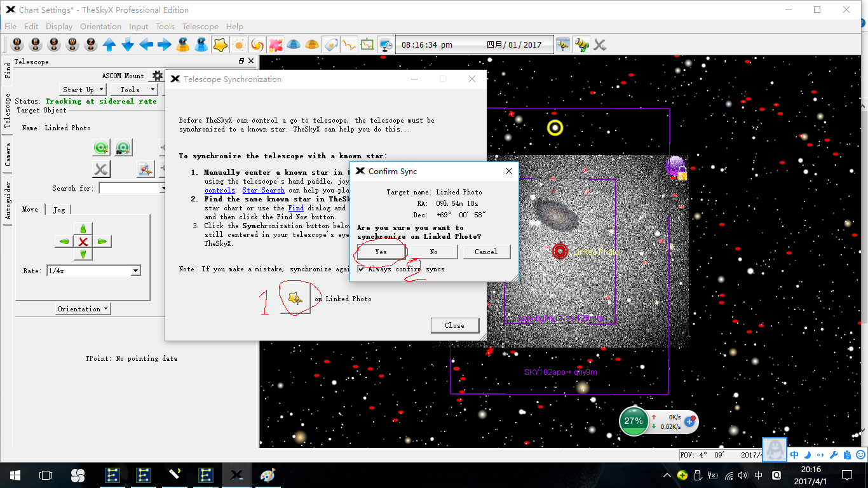Look North with the N toolbar icon
Screen dimensions: 868x488
18,44
